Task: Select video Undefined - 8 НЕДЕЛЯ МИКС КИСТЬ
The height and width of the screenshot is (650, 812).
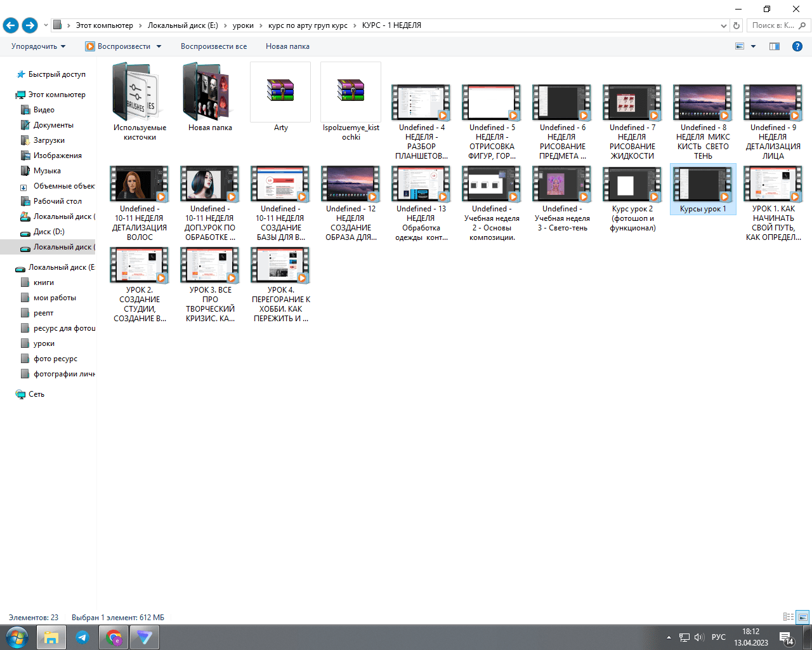Action: click(703, 122)
